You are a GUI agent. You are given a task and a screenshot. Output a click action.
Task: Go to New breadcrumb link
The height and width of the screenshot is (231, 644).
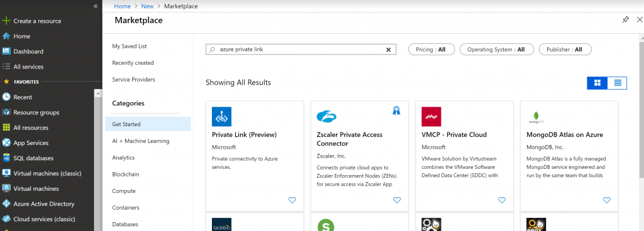[x=147, y=6]
